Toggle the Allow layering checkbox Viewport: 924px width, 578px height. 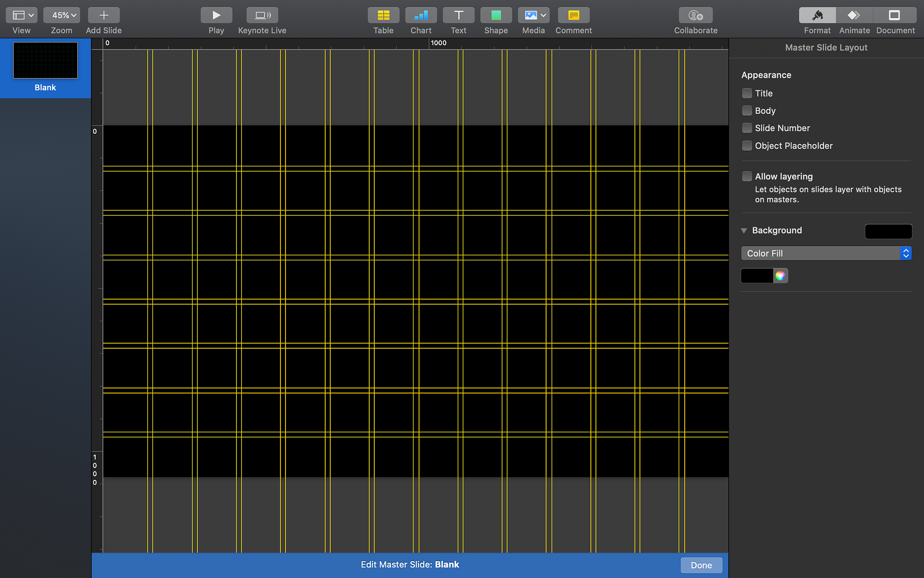(747, 176)
